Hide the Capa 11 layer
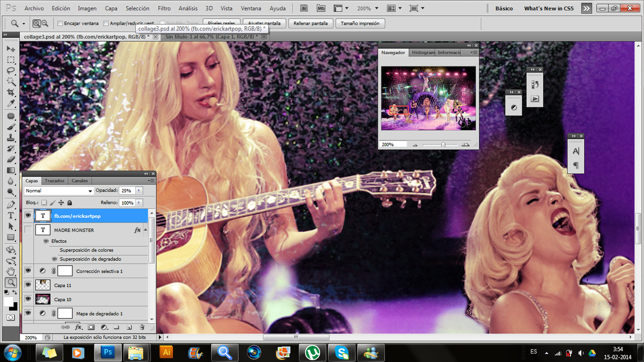 point(28,286)
